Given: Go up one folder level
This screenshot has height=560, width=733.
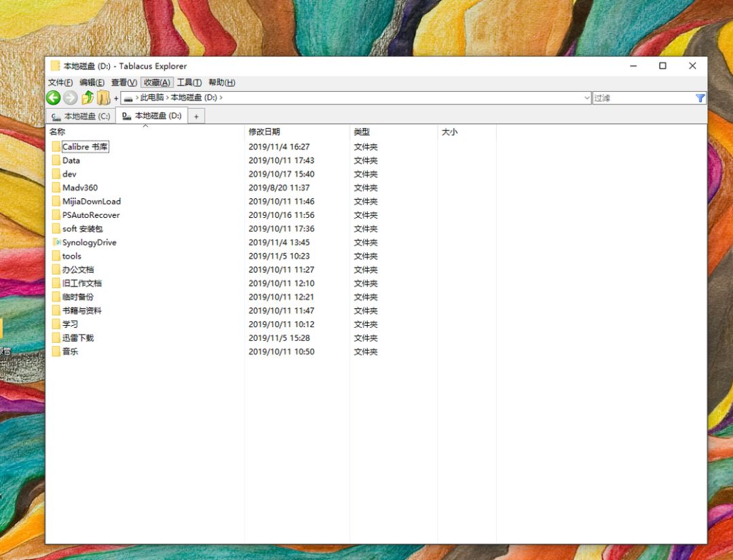Looking at the screenshot, I should 88,98.
